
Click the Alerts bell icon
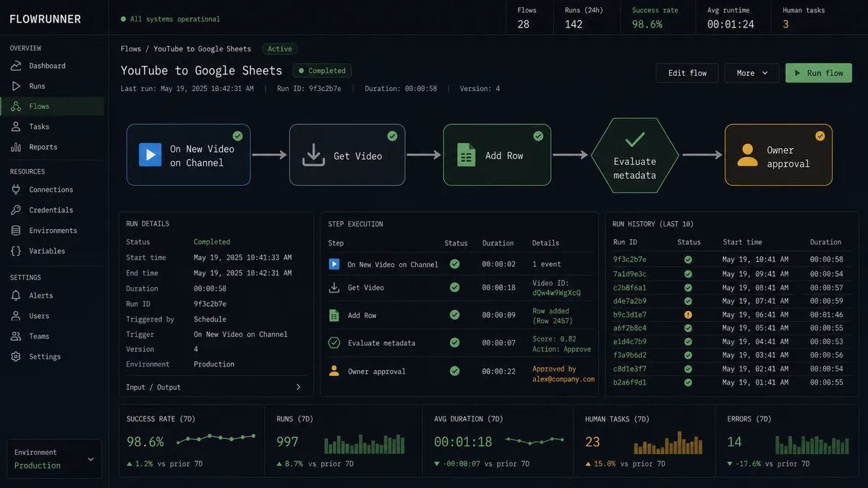click(x=16, y=296)
